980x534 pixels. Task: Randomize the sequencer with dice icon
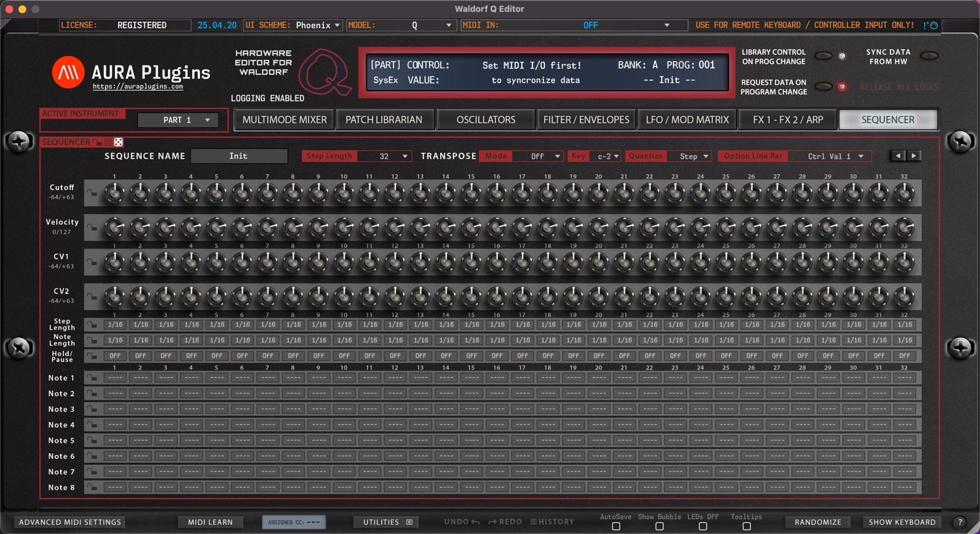[118, 142]
